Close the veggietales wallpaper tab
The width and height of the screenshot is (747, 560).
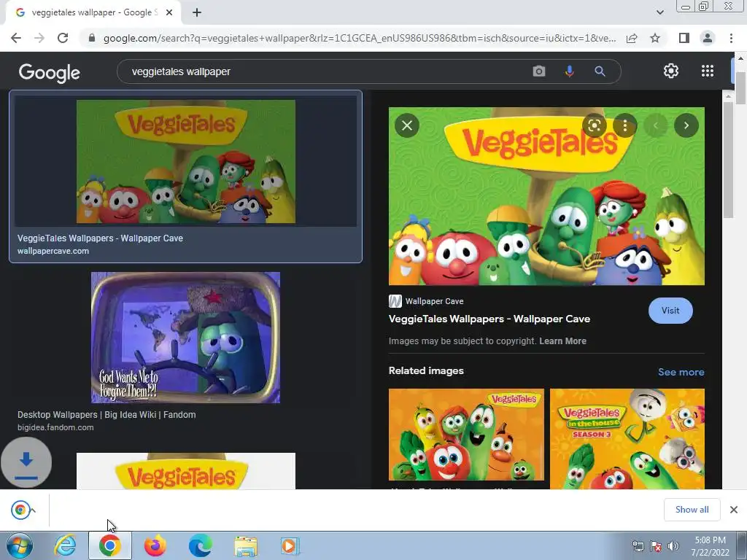point(169,13)
